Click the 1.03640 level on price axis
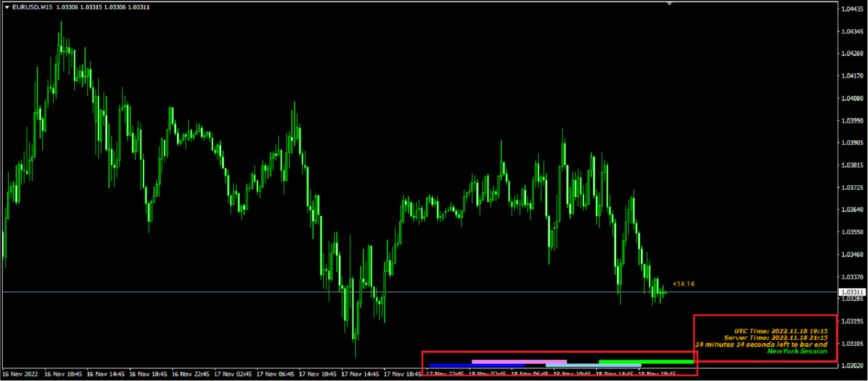Viewport: 868px width, 381px height. tap(852, 209)
